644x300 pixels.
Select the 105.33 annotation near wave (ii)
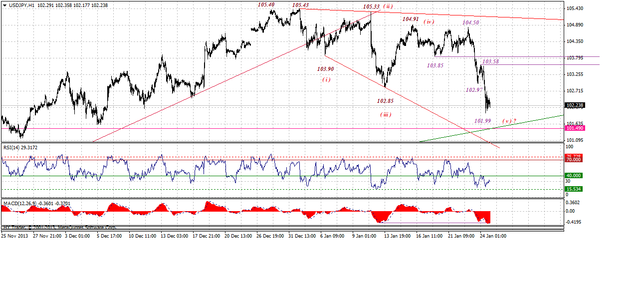pyautogui.click(x=371, y=6)
